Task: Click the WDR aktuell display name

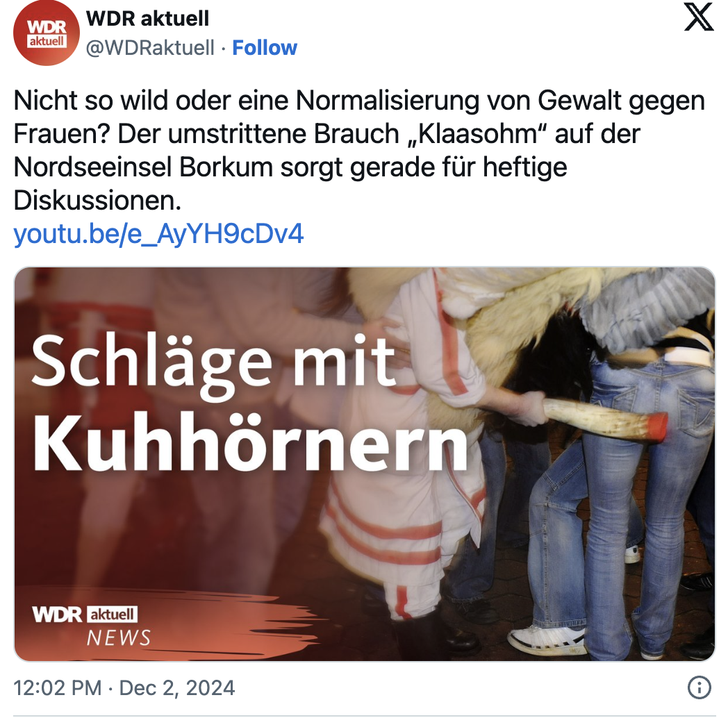Action: pos(148,19)
